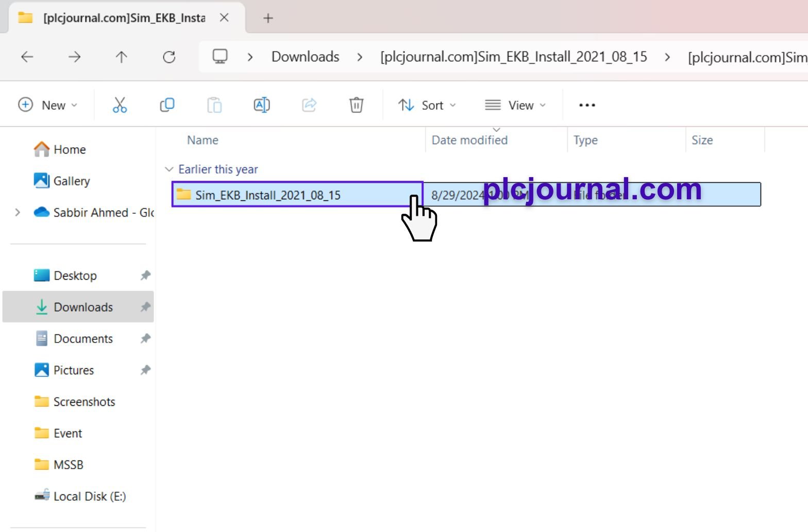Open the View layout dropdown
The width and height of the screenshot is (808, 532).
click(x=515, y=105)
